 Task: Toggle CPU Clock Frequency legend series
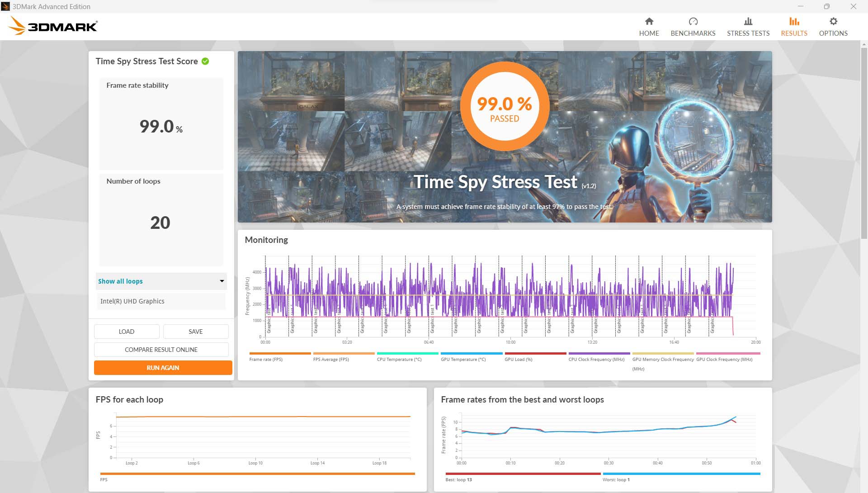pyautogui.click(x=596, y=360)
